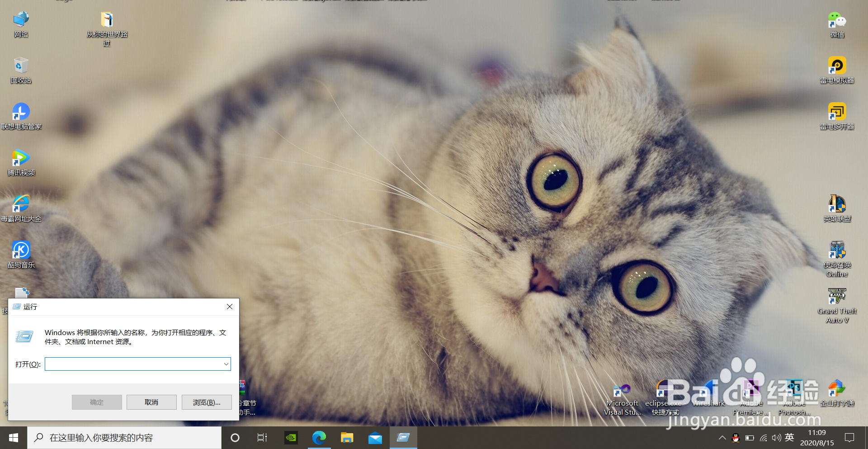
Task: Select the 联想电脑管家 desktop icon
Action: pyautogui.click(x=21, y=117)
